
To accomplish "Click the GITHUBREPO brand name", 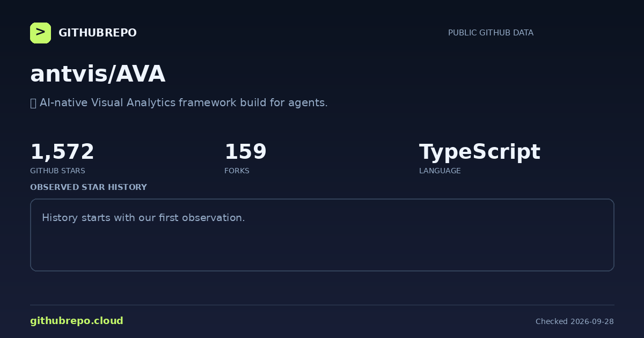I will [x=98, y=33].
